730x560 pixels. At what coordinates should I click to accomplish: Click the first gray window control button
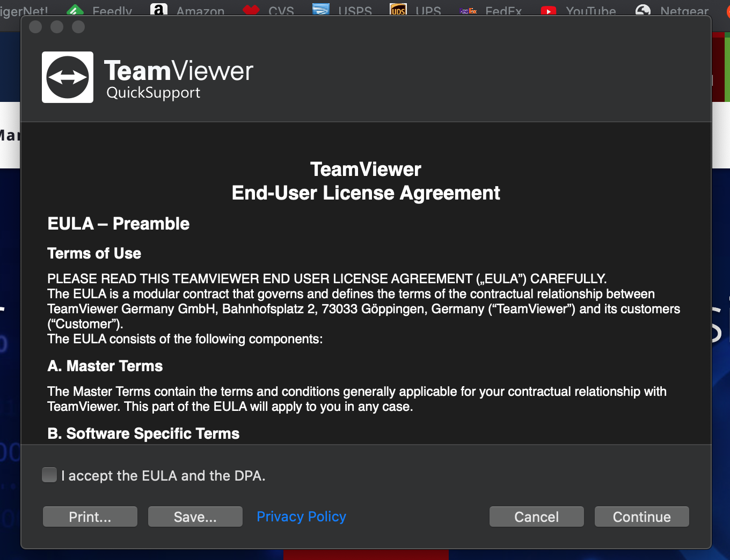pyautogui.click(x=35, y=27)
